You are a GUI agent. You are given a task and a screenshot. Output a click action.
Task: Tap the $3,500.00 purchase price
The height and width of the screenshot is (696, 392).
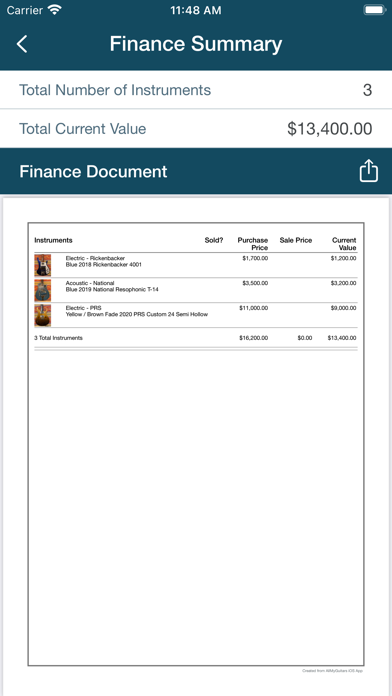click(255, 283)
